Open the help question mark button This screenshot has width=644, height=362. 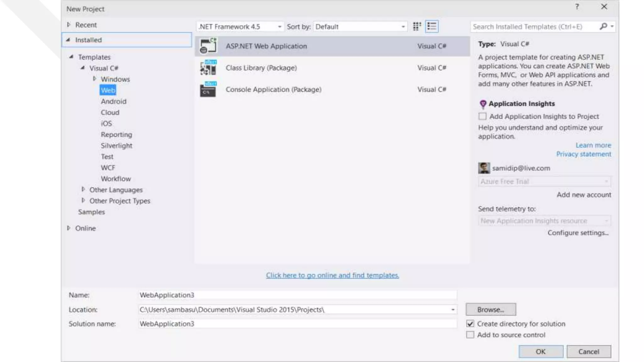pyautogui.click(x=577, y=7)
